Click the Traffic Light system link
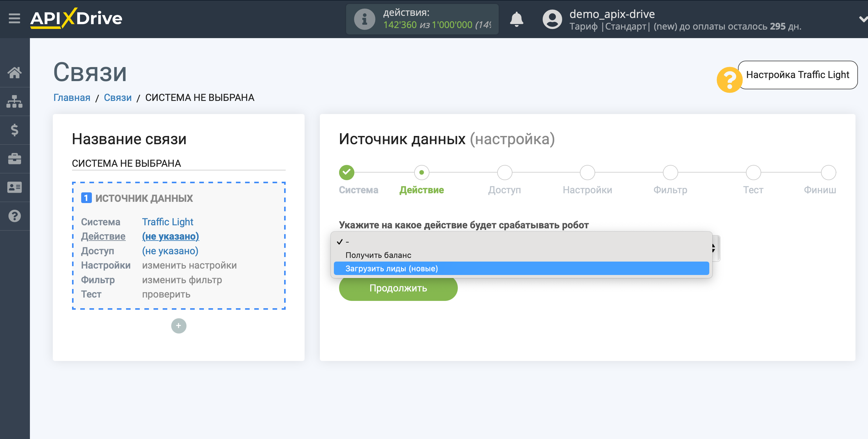 click(168, 222)
